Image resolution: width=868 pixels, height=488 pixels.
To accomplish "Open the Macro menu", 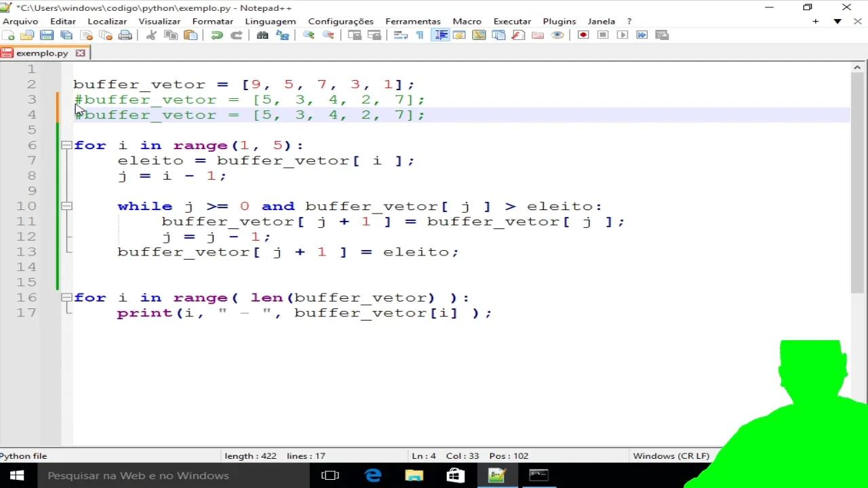I will coord(467,21).
